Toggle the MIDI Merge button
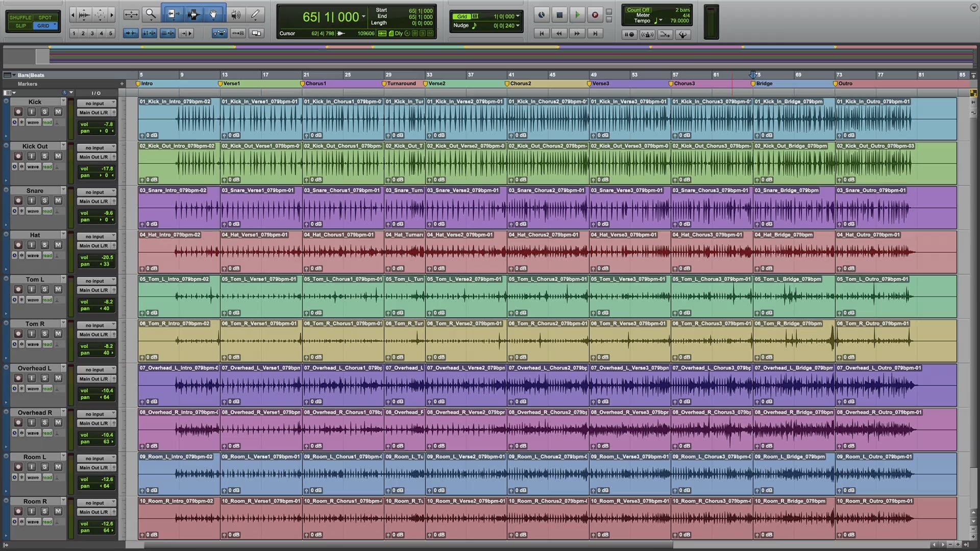The width and height of the screenshot is (980, 551). click(x=665, y=34)
